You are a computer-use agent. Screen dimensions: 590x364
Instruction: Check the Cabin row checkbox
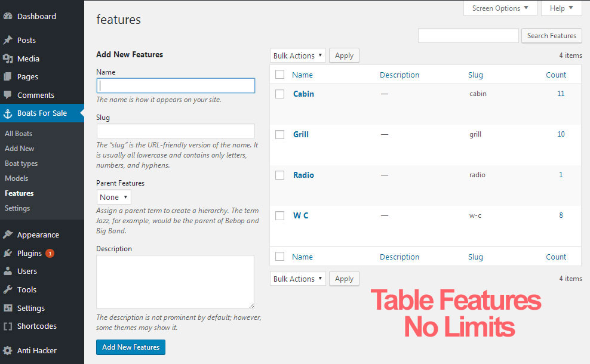tap(279, 94)
